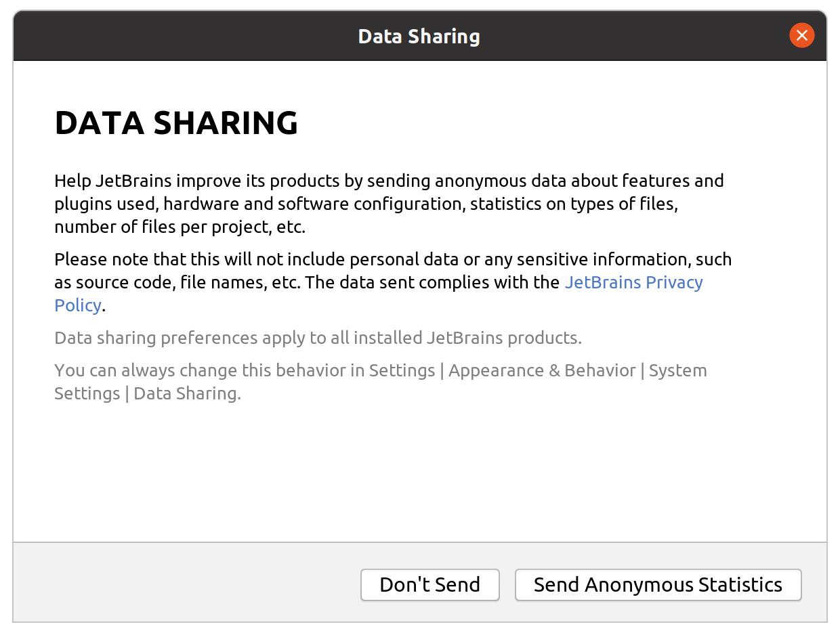This screenshot has height=635, width=840.
Task: Click the 'Help JetBrains improve its products' paragraph
Action: [389, 204]
